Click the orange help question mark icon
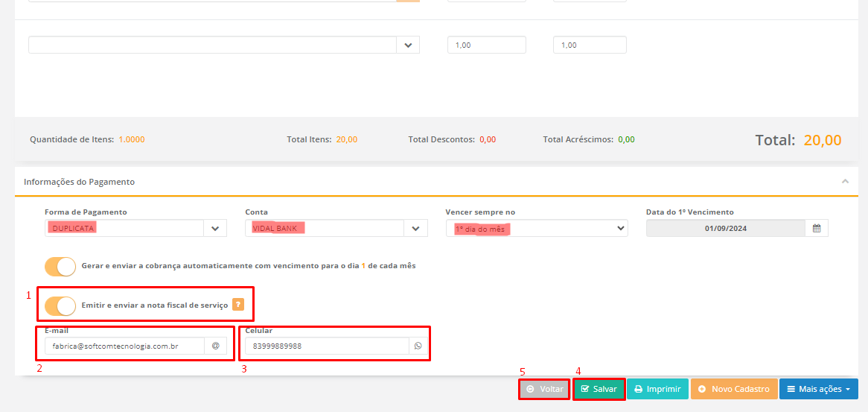Image resolution: width=868 pixels, height=412 pixels. click(238, 304)
